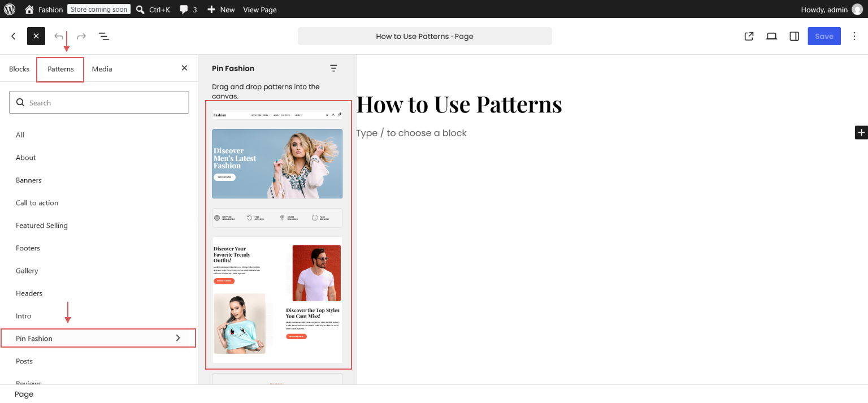Select the All patterns category
The image size is (868, 403).
point(99,135)
